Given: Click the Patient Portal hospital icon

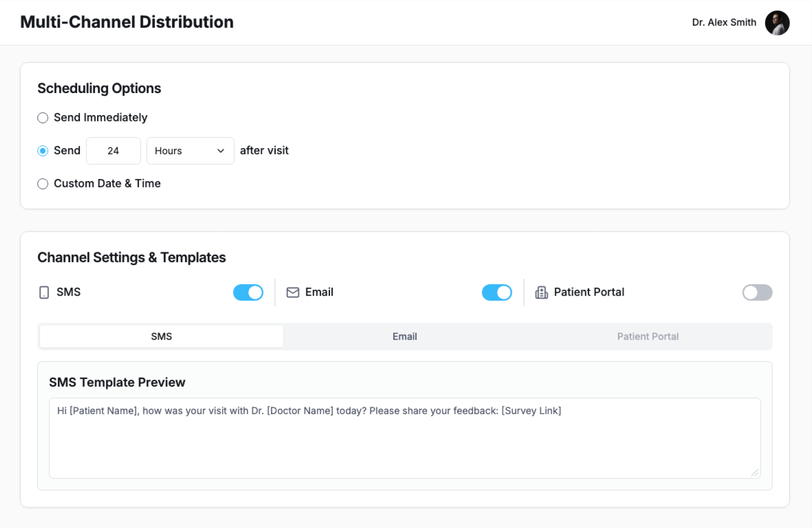Looking at the screenshot, I should coord(541,292).
